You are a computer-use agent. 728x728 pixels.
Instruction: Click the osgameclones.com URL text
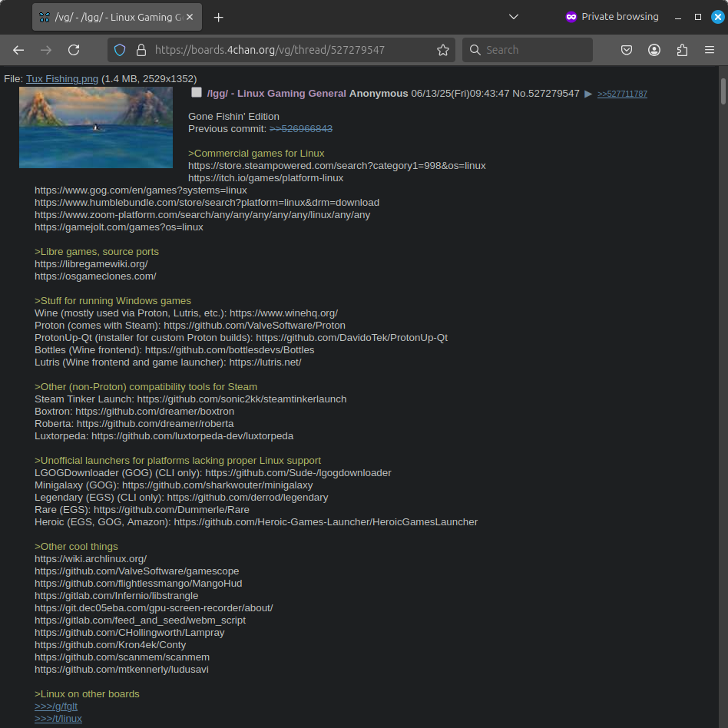coord(95,276)
